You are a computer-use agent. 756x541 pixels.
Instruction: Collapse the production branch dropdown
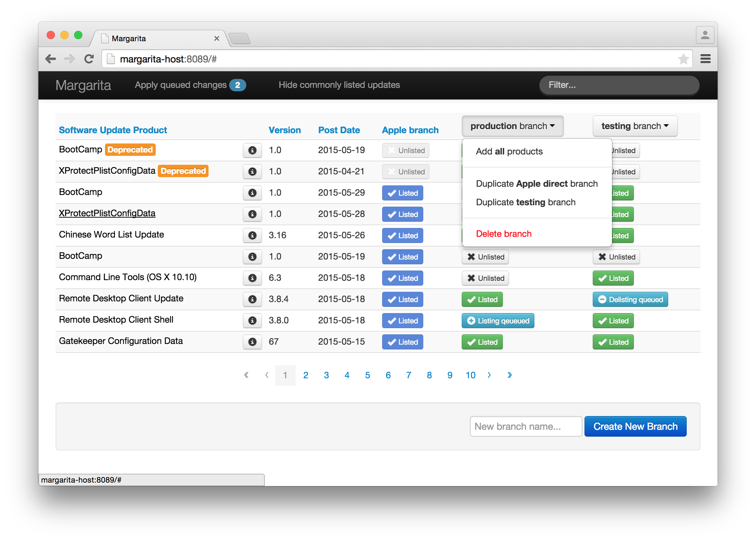tap(512, 126)
